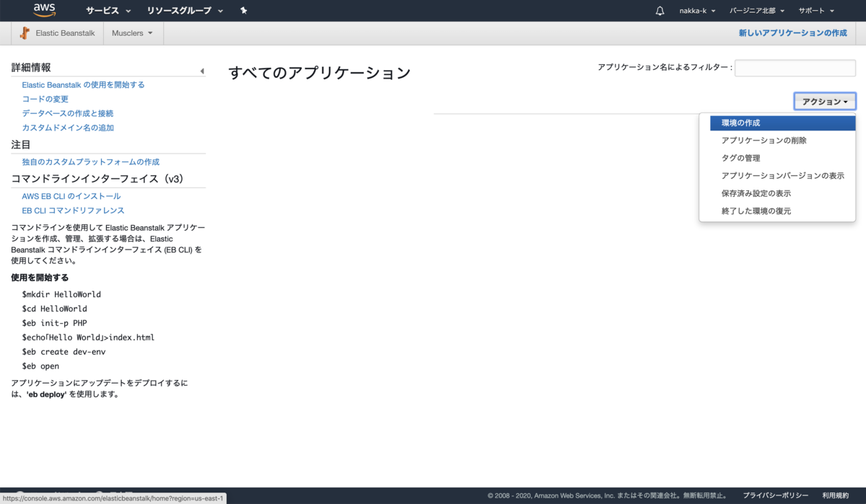
Task: Open the Musclers application dropdown
Action: [133, 33]
